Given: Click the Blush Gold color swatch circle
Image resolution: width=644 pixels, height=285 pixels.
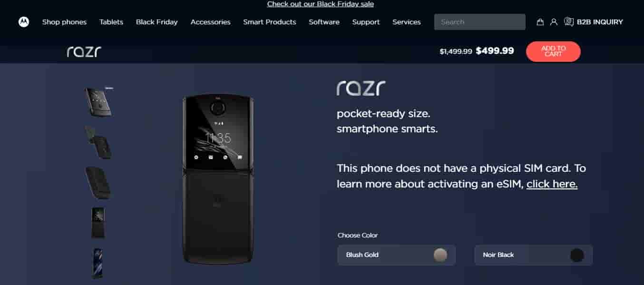Looking at the screenshot, I should pyautogui.click(x=440, y=255).
